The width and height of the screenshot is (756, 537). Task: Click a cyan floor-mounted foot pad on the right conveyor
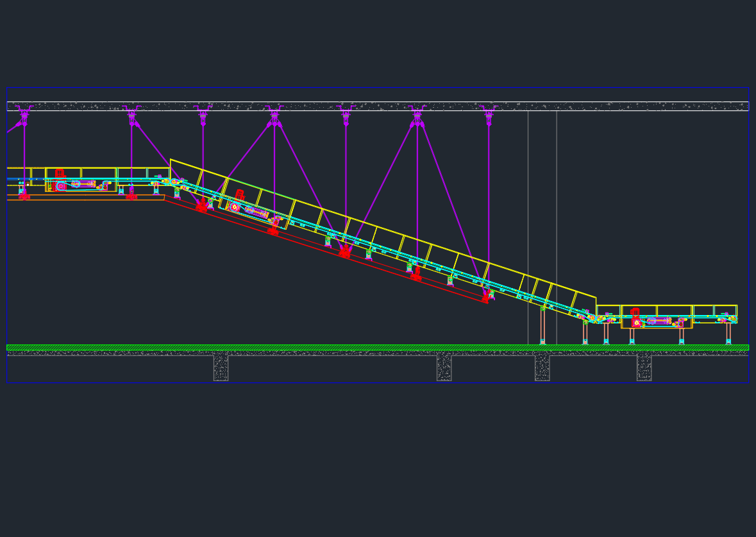tap(681, 341)
